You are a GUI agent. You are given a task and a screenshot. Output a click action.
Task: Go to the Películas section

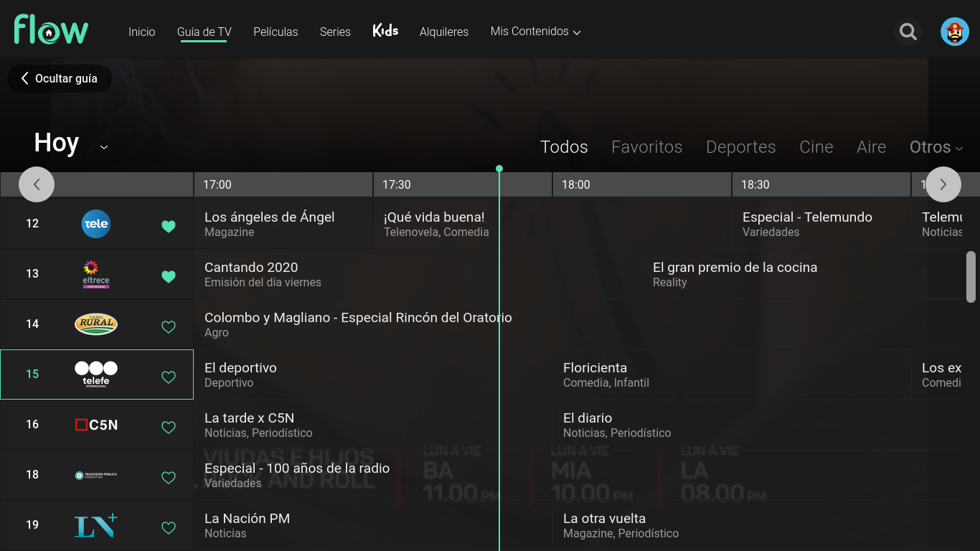(x=275, y=32)
